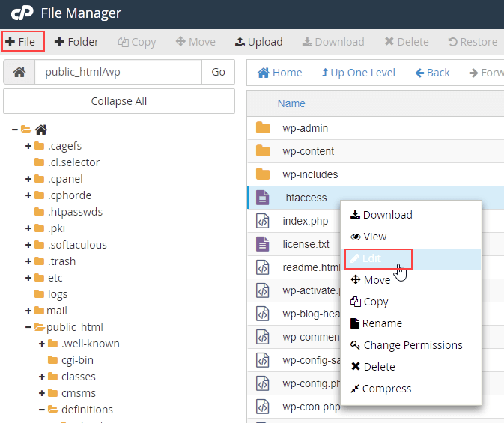Select the logs folder in the tree
Image resolution: width=504 pixels, height=423 pixels.
tap(58, 294)
